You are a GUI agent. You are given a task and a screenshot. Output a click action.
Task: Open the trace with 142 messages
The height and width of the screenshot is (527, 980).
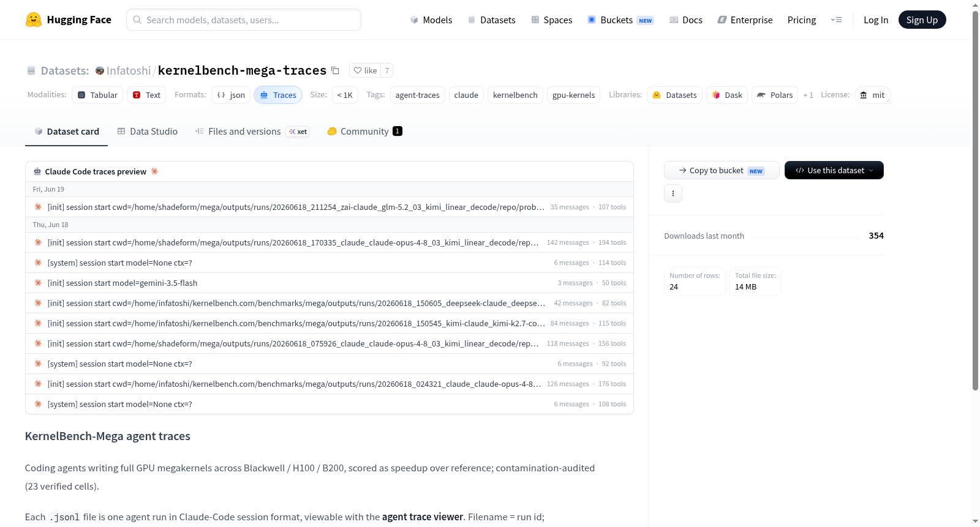[x=330, y=242]
